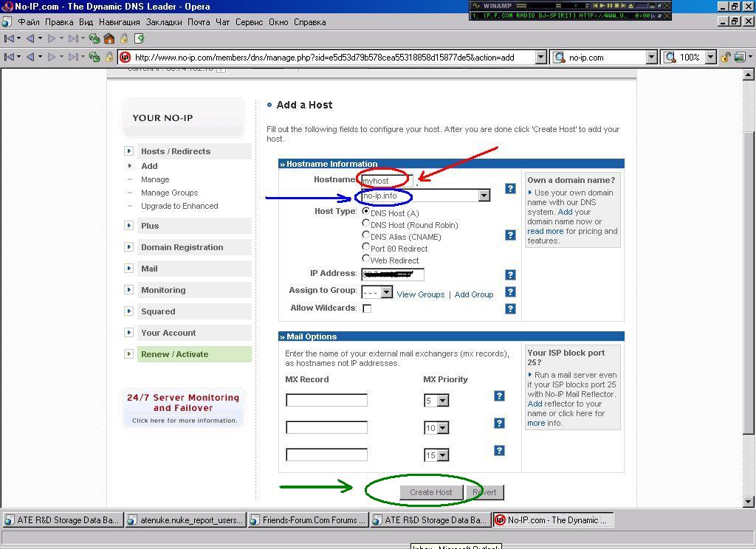Select DNS Alias (CNAME) radio button
Viewport: 756px width, 549px height.
[366, 235]
